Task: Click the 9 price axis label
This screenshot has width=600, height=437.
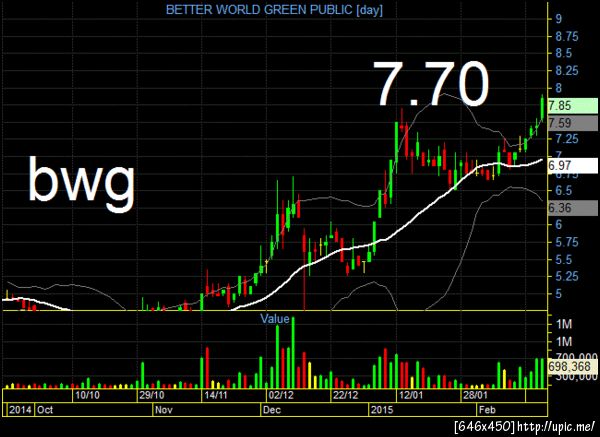Action: (559, 18)
